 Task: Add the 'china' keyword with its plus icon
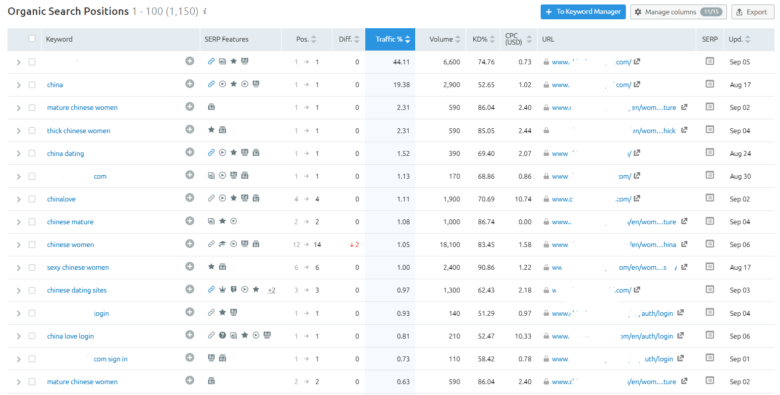pos(190,84)
